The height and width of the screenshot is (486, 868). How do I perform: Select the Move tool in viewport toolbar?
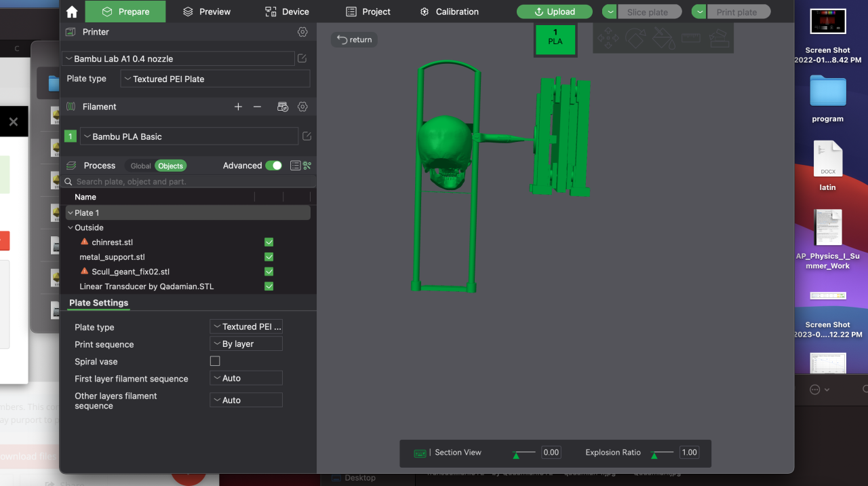pos(608,39)
